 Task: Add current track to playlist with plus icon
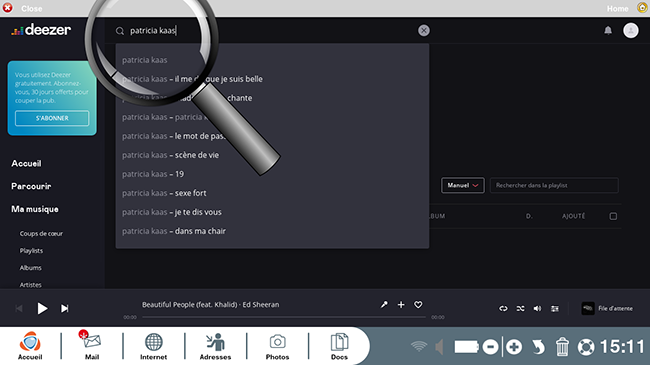[401, 304]
